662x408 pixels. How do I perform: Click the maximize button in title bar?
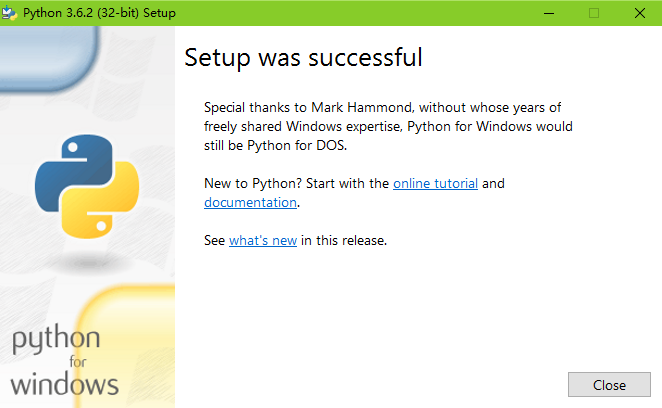[x=594, y=13]
